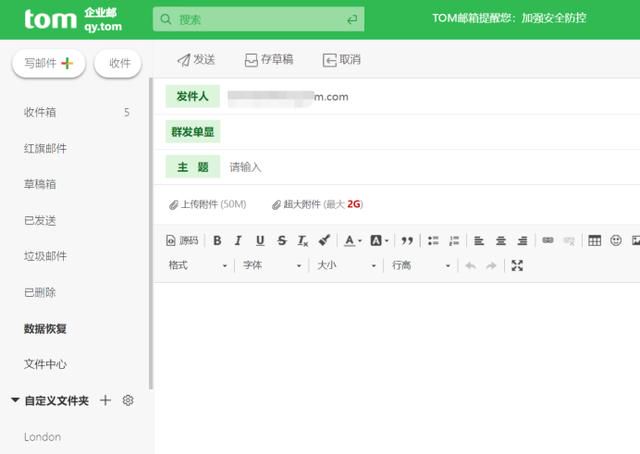Open the 格式 format dropdown
The height and width of the screenshot is (454, 640).
pyautogui.click(x=198, y=266)
